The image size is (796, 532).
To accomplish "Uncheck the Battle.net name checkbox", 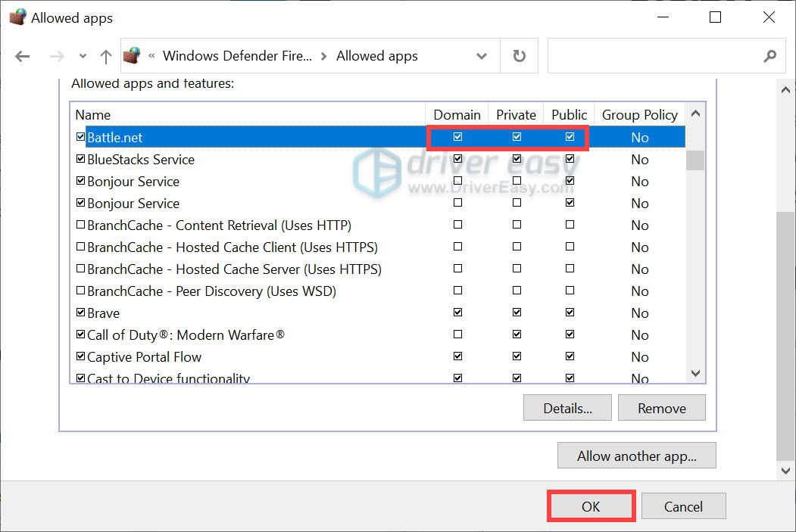I will (80, 137).
